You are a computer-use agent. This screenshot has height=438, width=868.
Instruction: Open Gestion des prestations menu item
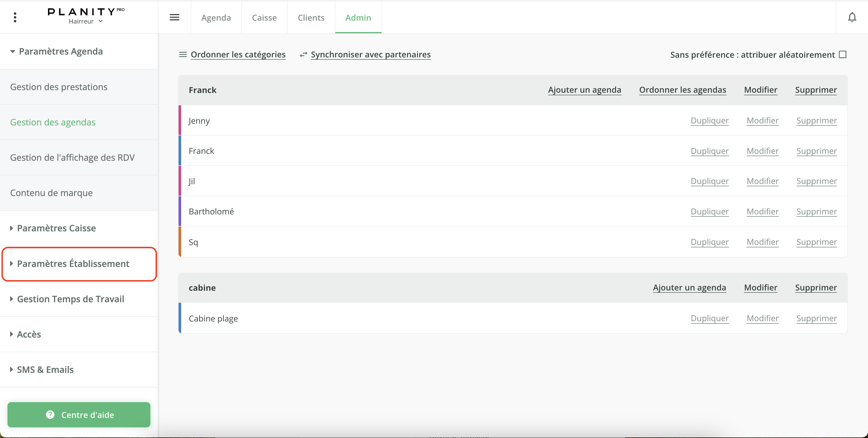[x=59, y=87]
